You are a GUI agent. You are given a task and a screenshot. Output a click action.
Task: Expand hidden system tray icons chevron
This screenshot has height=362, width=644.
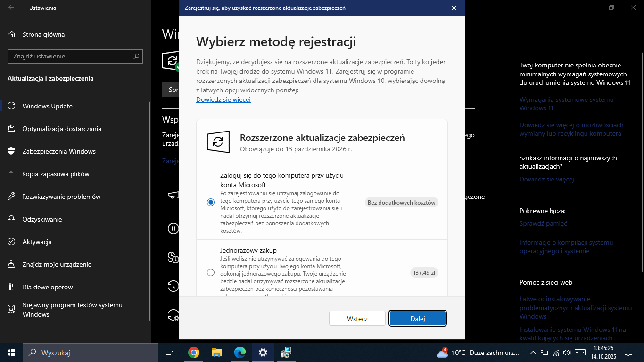tap(533, 353)
